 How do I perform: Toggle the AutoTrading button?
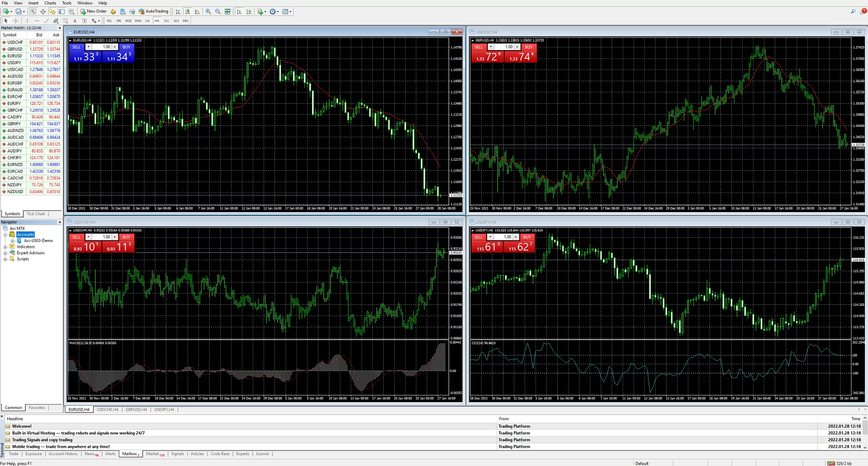pyautogui.click(x=153, y=11)
